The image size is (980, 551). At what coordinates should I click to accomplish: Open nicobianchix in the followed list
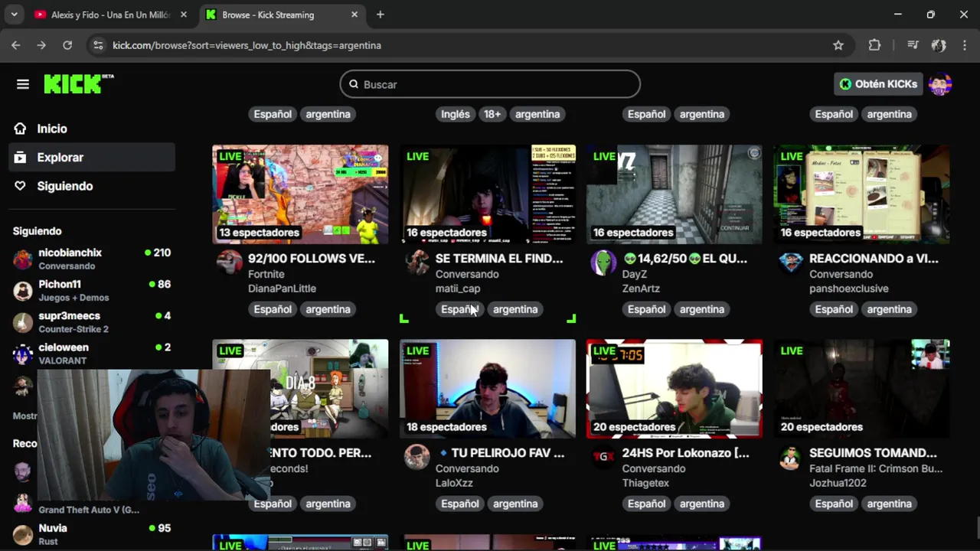click(x=92, y=259)
